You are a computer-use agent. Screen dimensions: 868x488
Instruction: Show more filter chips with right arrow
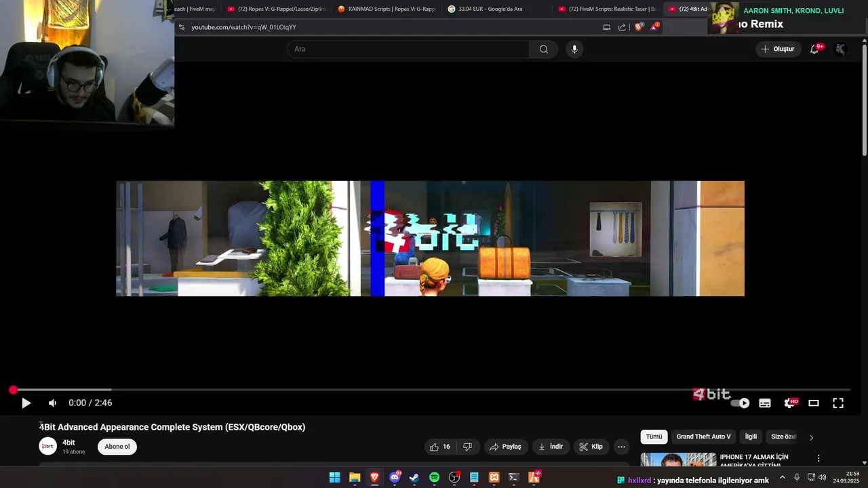811,437
